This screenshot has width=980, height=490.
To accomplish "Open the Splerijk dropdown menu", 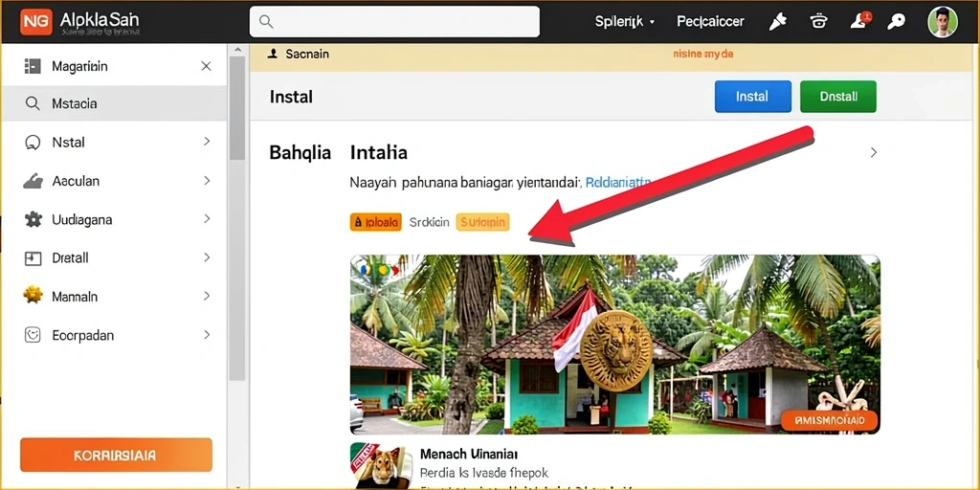I will pyautogui.click(x=624, y=22).
